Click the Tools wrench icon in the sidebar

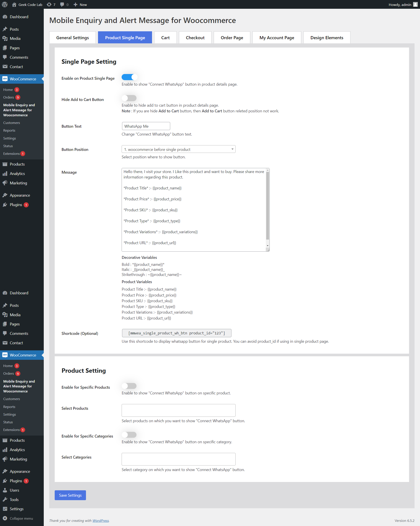point(5,500)
